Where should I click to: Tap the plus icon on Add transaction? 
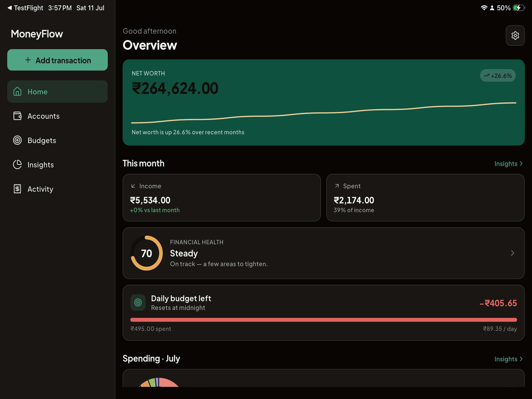coord(28,60)
